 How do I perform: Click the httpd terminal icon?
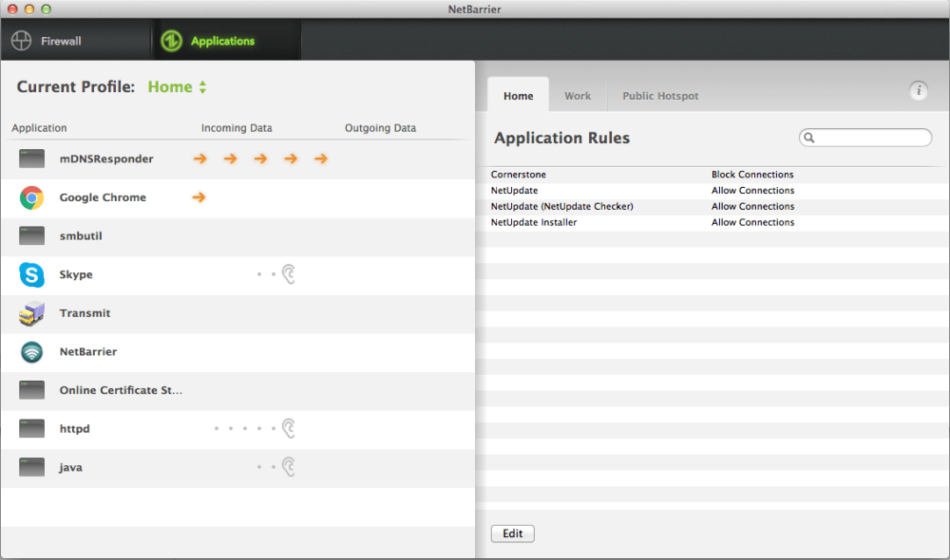point(31,429)
